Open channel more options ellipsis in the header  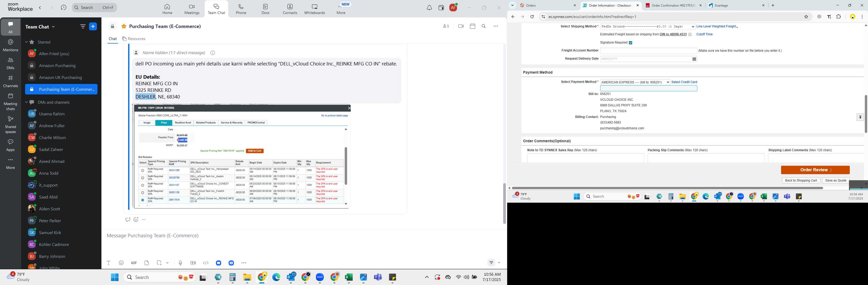[x=496, y=26]
